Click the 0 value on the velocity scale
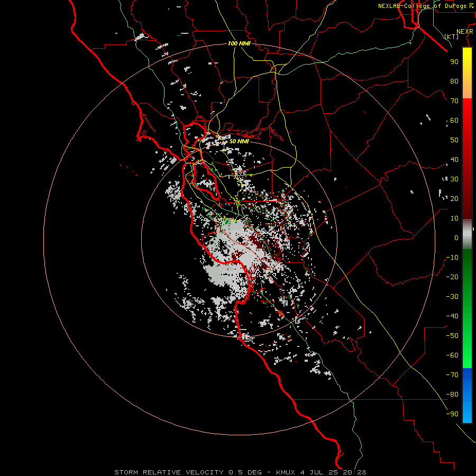The width and height of the screenshot is (476, 476). 456,238
